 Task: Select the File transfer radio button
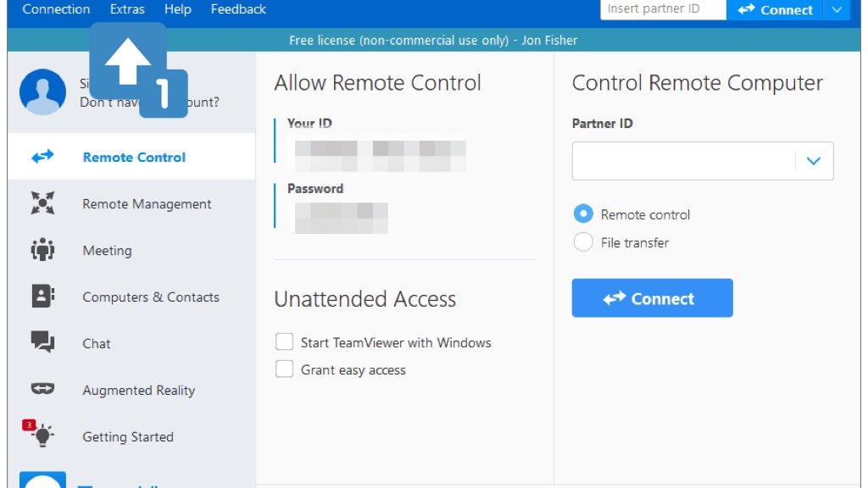tap(583, 241)
